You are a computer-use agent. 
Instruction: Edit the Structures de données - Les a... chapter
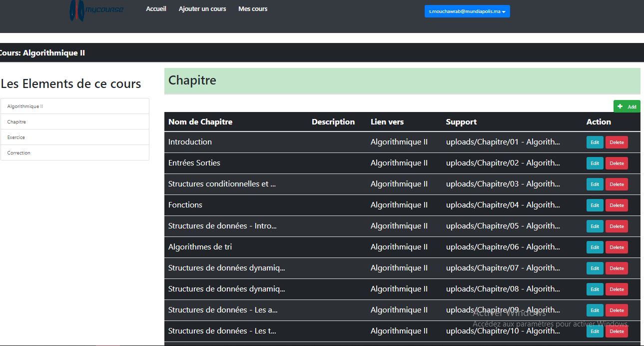(595, 310)
